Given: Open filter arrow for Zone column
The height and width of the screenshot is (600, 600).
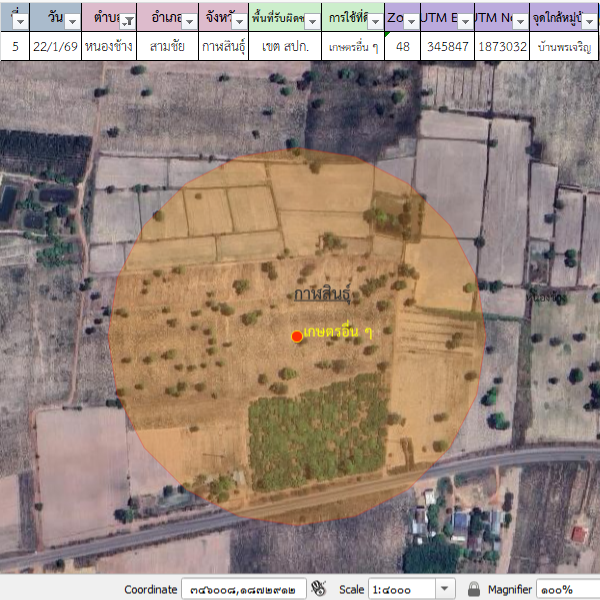Looking at the screenshot, I should (x=411, y=21).
